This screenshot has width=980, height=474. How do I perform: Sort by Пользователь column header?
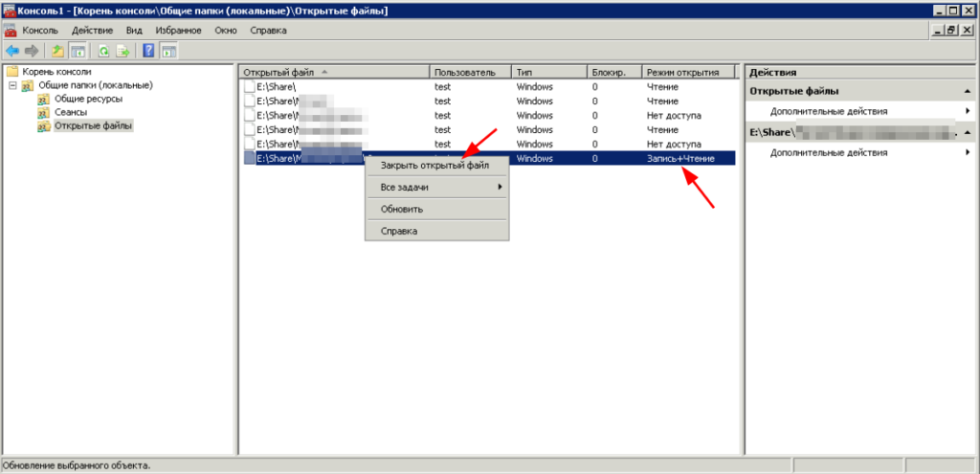point(471,72)
